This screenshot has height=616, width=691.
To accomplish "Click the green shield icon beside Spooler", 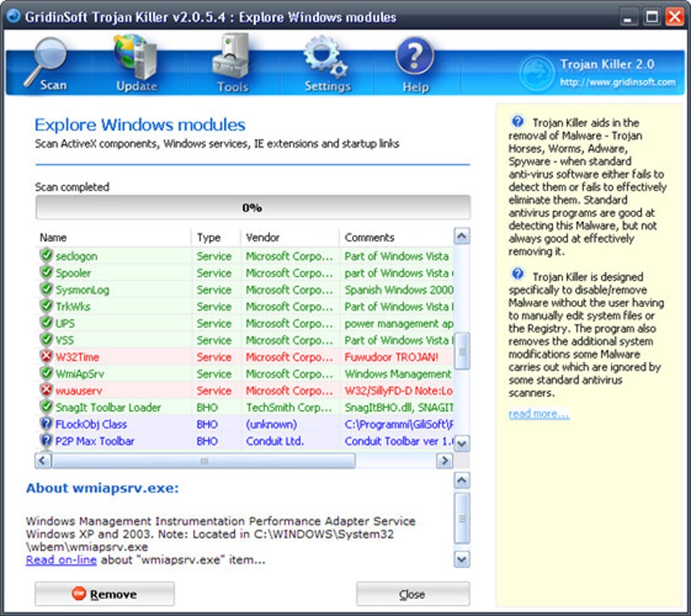I will coord(46,272).
